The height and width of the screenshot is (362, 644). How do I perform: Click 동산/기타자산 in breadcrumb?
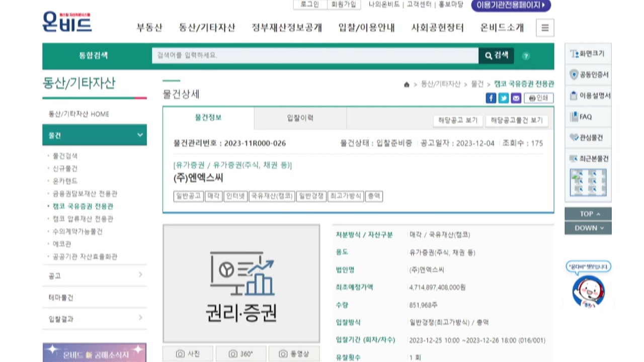[440, 84]
